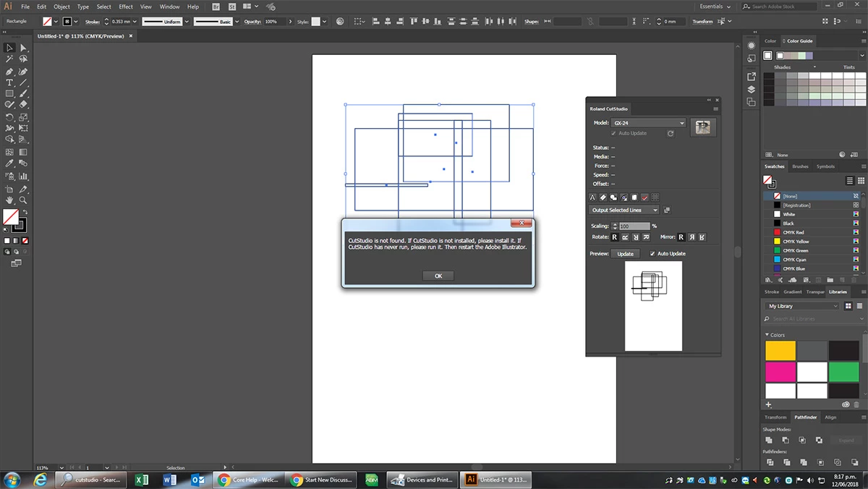Select the no-mirror R option
The image size is (868, 489).
point(681,237)
